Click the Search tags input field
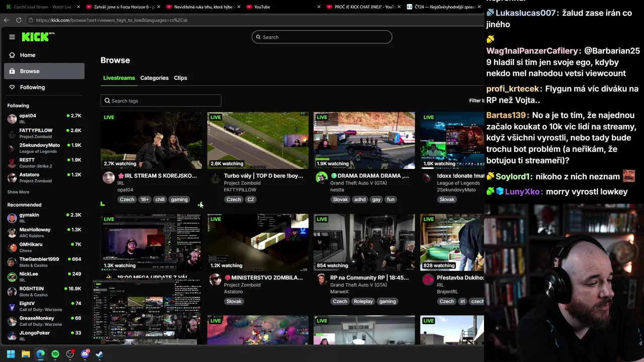This screenshot has height=362, width=644. 161,101
